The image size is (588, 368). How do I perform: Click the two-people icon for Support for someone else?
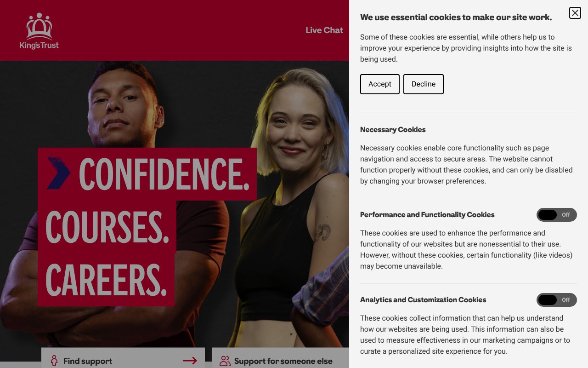[x=225, y=361]
